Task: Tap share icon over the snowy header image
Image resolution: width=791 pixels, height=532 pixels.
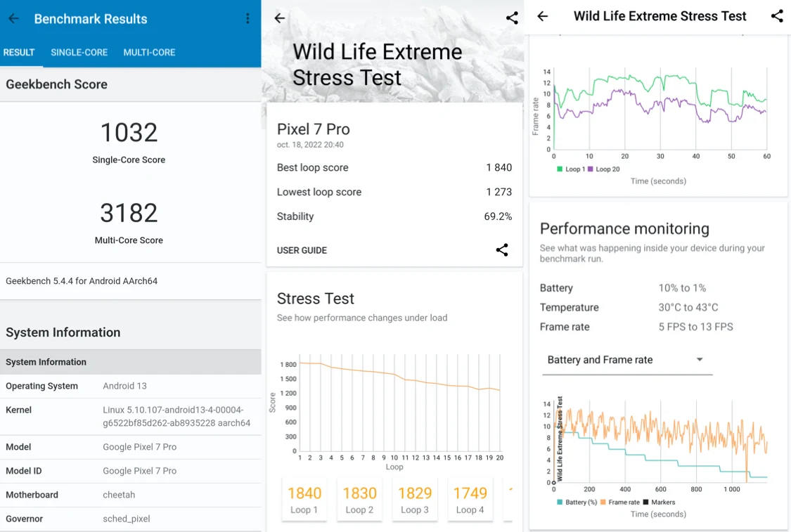Action: tap(512, 18)
